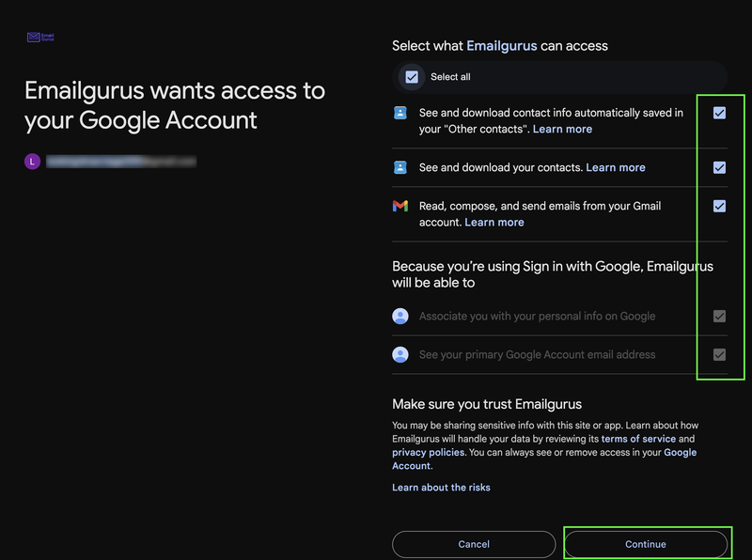Click the greyed personal info checkbox

pos(718,316)
